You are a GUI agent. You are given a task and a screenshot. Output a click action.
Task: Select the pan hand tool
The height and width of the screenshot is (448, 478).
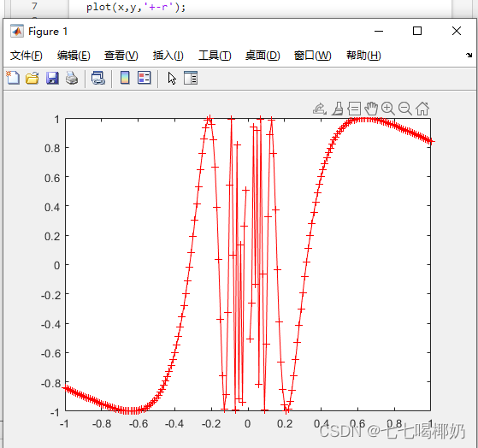pyautogui.click(x=371, y=109)
